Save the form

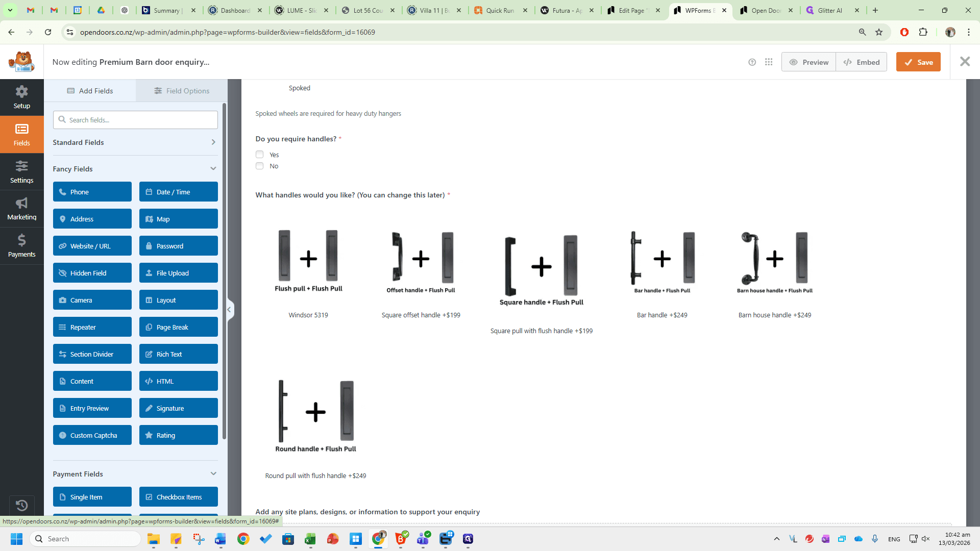(x=918, y=62)
